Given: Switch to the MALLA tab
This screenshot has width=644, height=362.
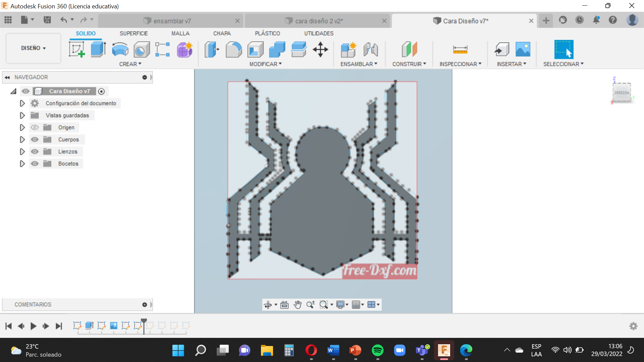Looking at the screenshot, I should (180, 34).
